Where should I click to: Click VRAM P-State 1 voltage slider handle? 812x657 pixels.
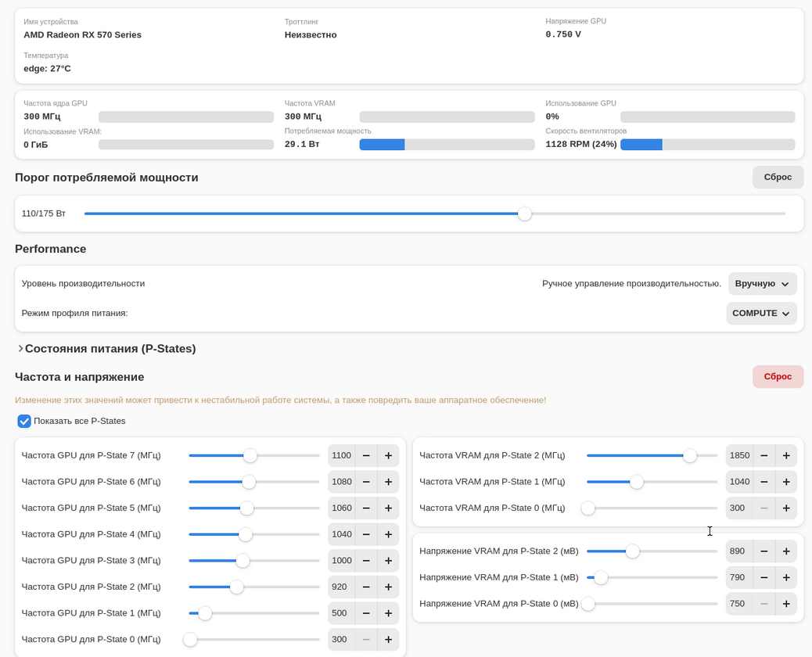(x=601, y=577)
